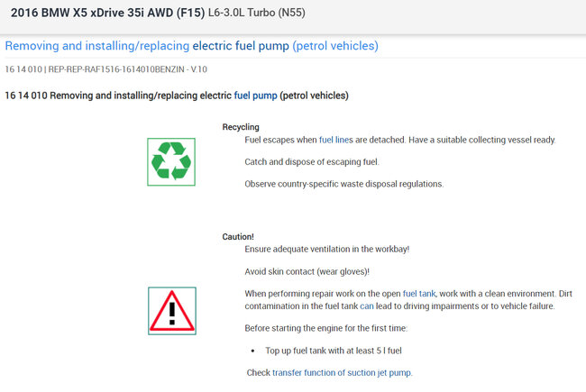Click 'electric fuel pump' in the page title
The image size is (586, 392).
241,46
